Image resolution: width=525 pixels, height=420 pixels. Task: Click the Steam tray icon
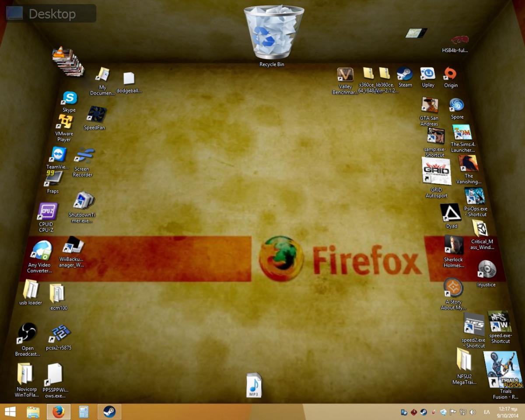(423, 412)
